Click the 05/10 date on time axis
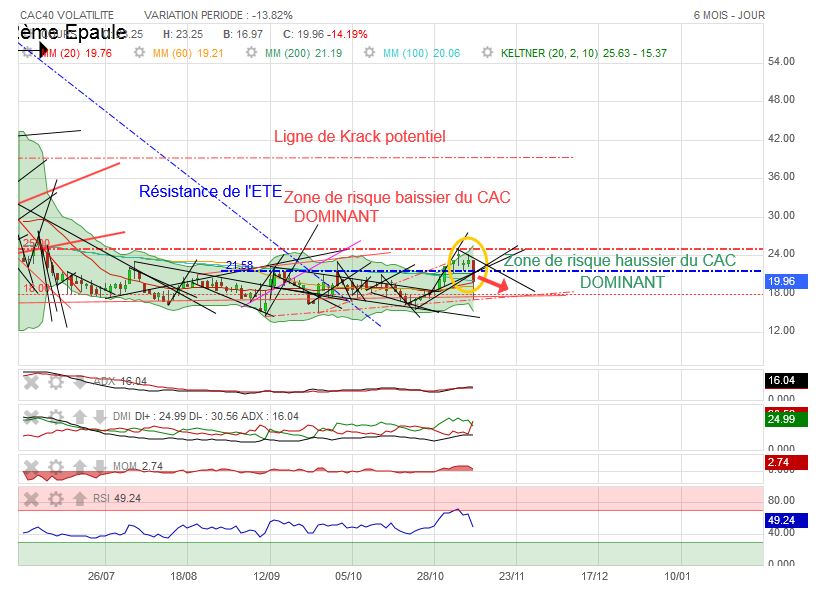827x593 pixels. [349, 576]
